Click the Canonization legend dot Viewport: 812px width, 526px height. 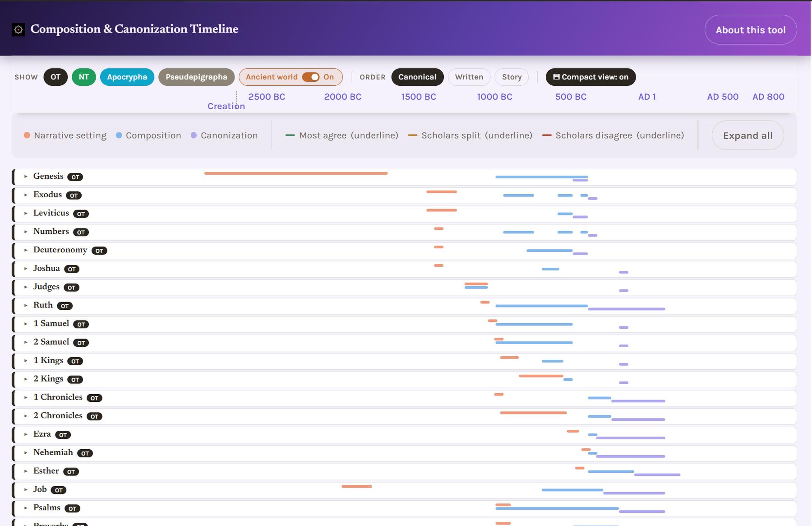pos(194,135)
